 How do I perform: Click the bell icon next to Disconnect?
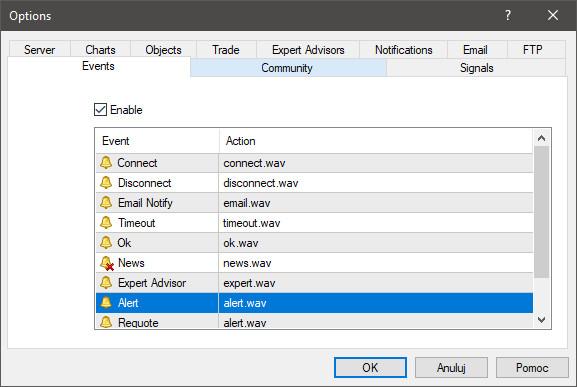click(106, 182)
